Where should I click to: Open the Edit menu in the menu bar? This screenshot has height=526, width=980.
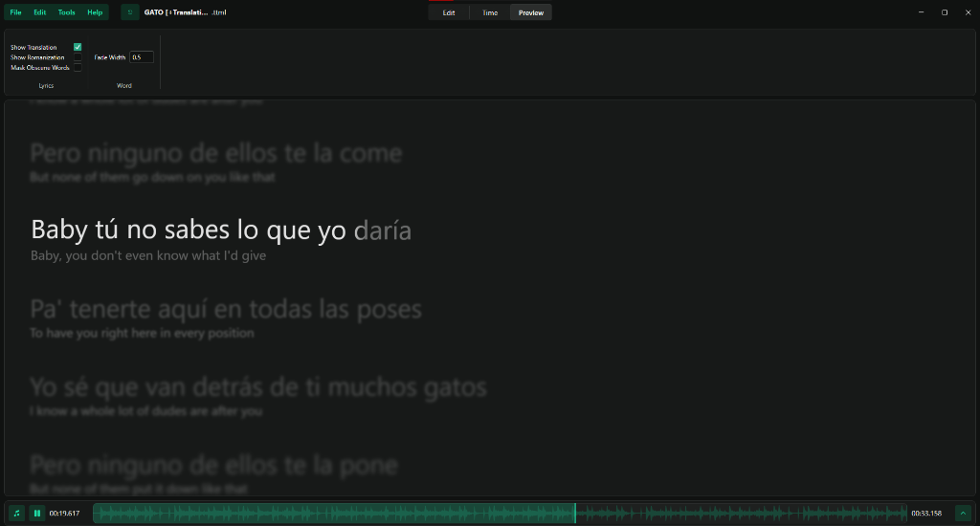tap(40, 12)
